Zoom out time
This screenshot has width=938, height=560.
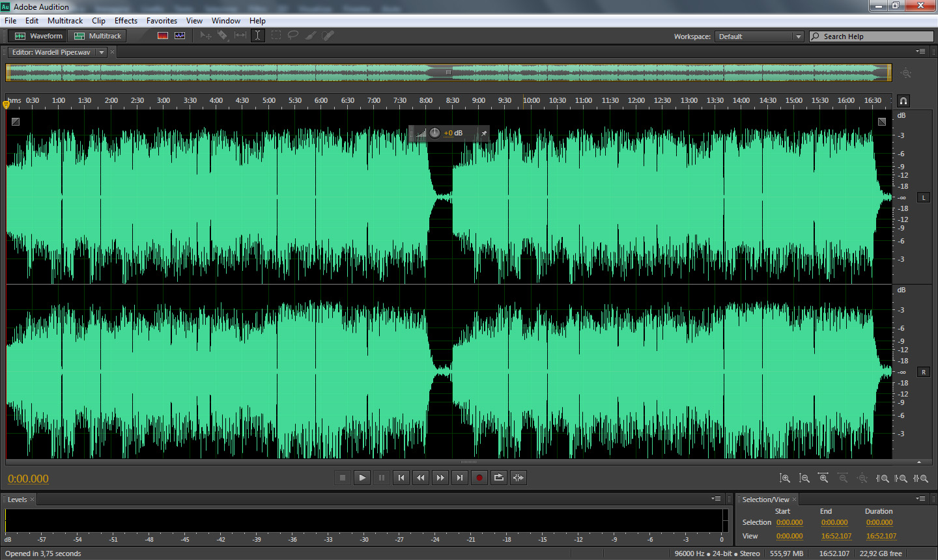coord(843,478)
